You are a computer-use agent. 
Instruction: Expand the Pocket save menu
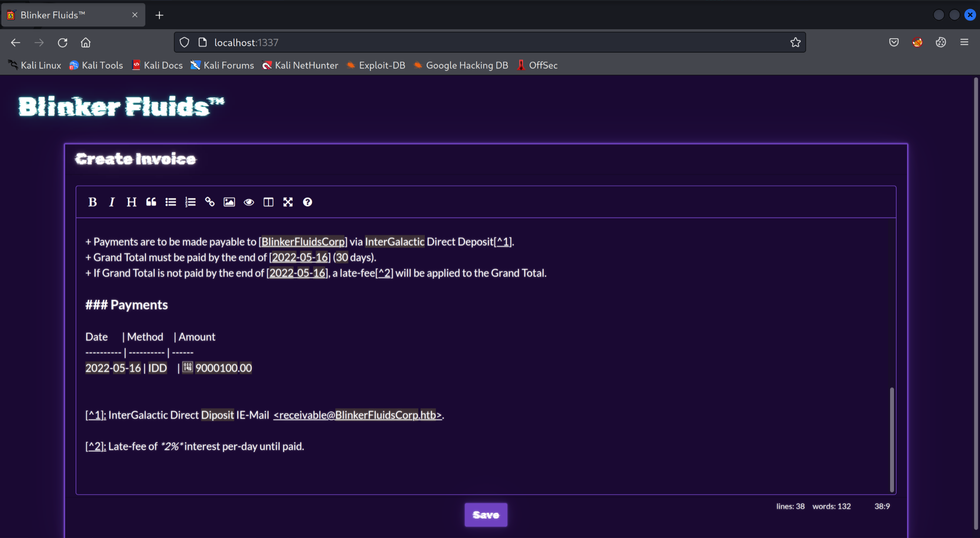[894, 42]
